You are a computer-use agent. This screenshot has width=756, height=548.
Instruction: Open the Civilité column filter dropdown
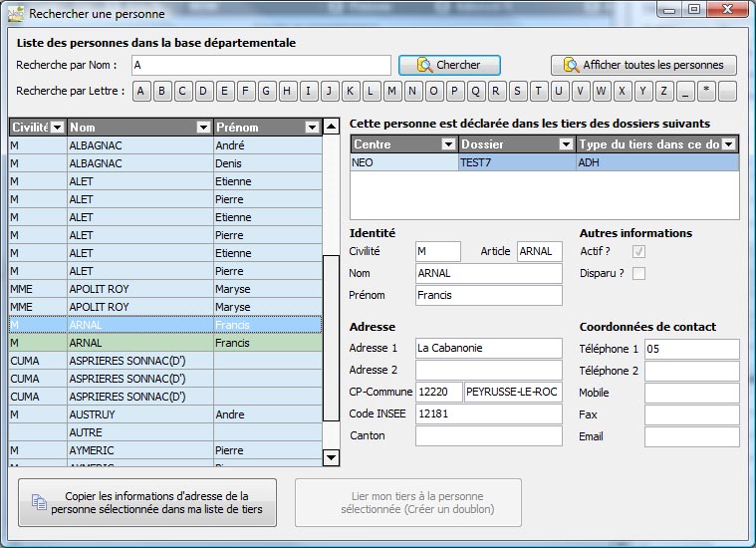pos(58,128)
